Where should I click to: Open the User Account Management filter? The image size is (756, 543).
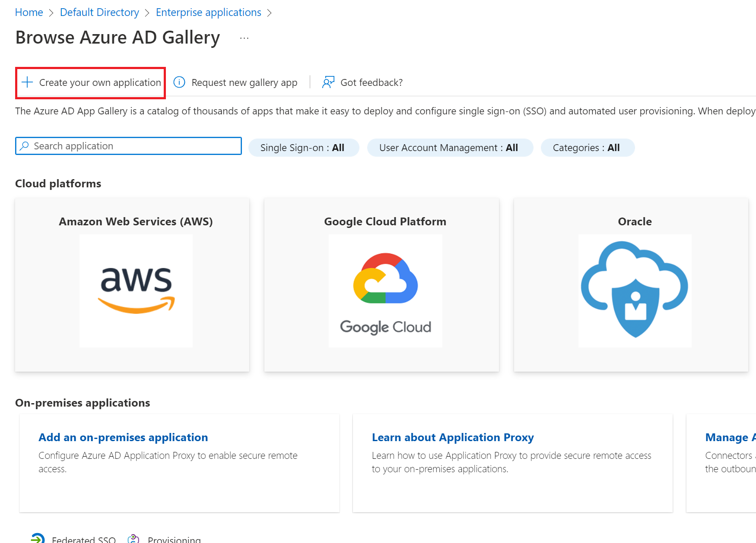pos(450,148)
